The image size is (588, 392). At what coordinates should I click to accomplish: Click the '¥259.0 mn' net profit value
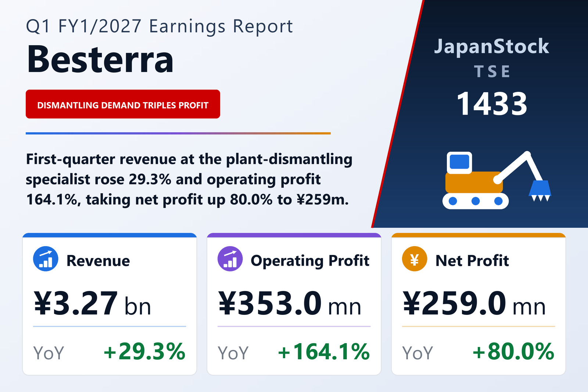pos(474,303)
